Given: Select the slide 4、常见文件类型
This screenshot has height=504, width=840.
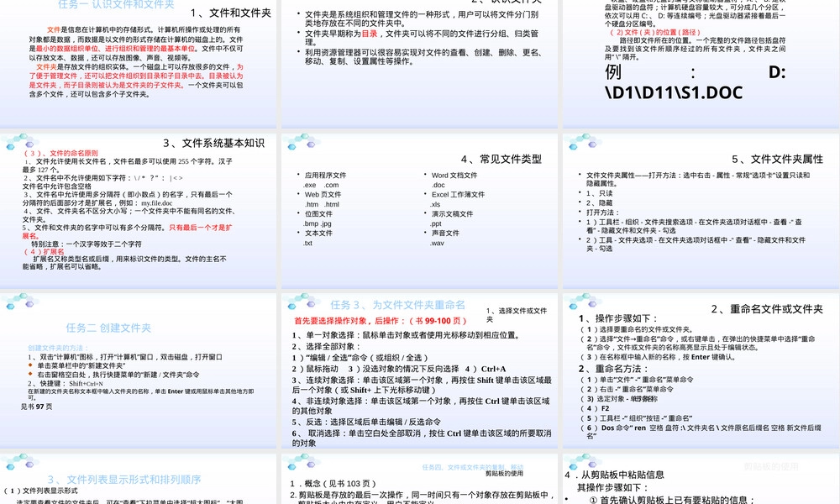Looking at the screenshot, I should click(x=419, y=211).
